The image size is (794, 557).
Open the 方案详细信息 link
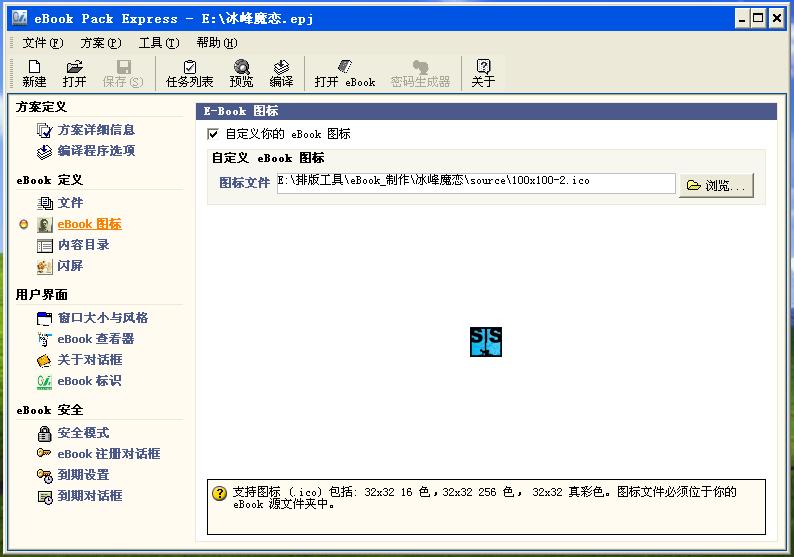tap(96, 130)
